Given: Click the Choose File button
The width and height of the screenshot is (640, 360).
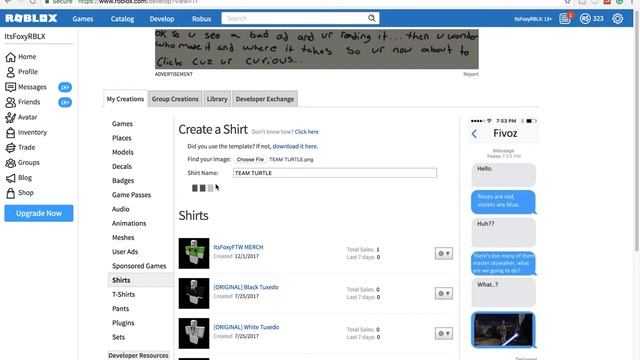Looking at the screenshot, I should [x=250, y=159].
